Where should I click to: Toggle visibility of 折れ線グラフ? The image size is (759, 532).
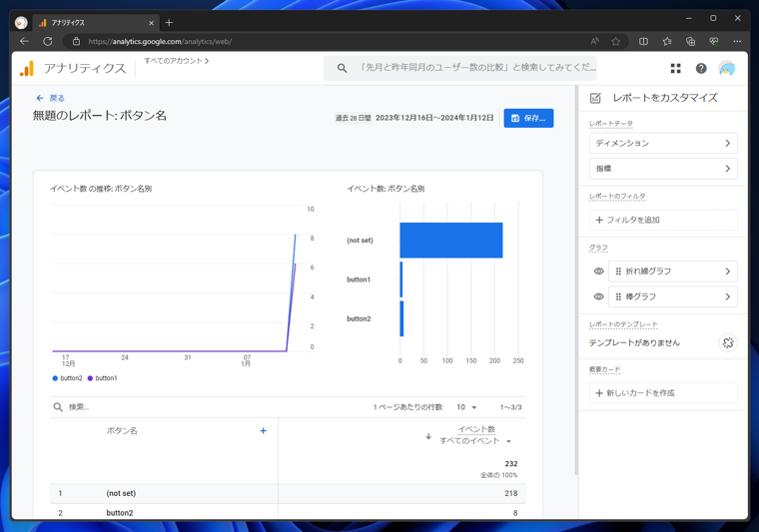coord(599,271)
